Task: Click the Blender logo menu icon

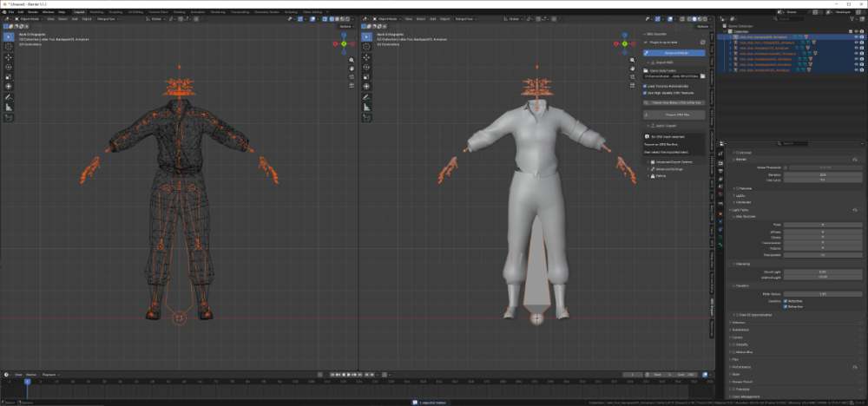Action: tap(3, 11)
